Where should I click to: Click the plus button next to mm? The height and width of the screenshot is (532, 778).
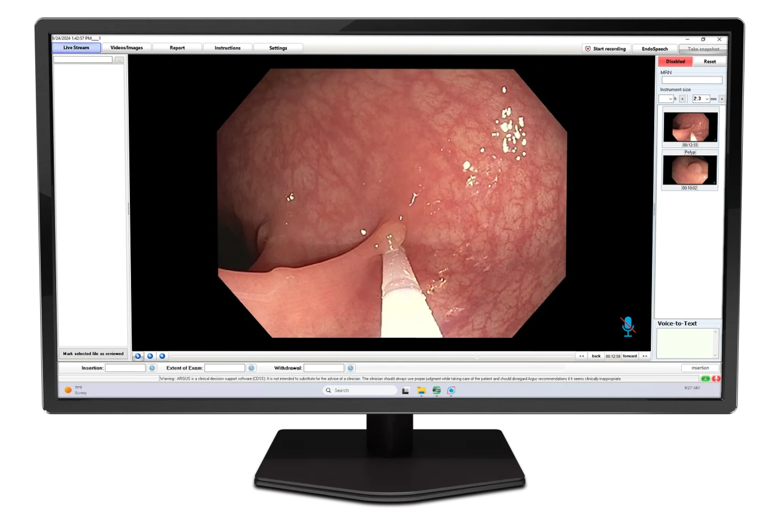pos(721,99)
